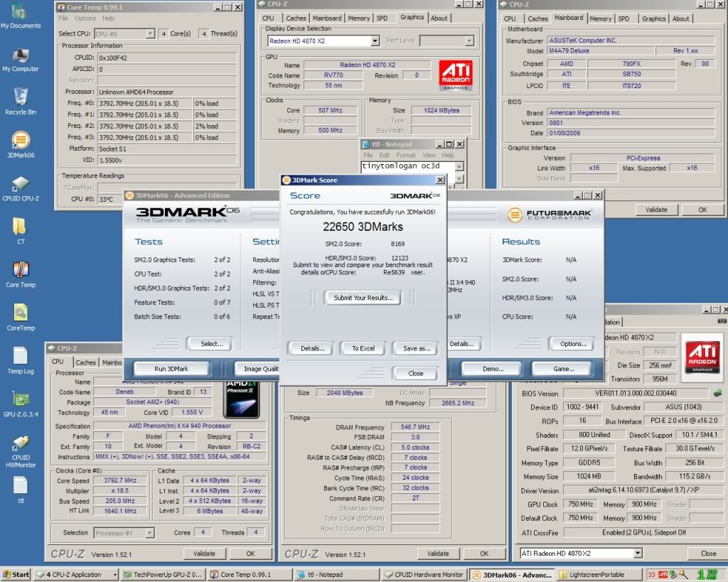Image resolution: width=728 pixels, height=582 pixels.
Task: Click Details button in 3DMark Score dialog
Action: pyautogui.click(x=312, y=348)
